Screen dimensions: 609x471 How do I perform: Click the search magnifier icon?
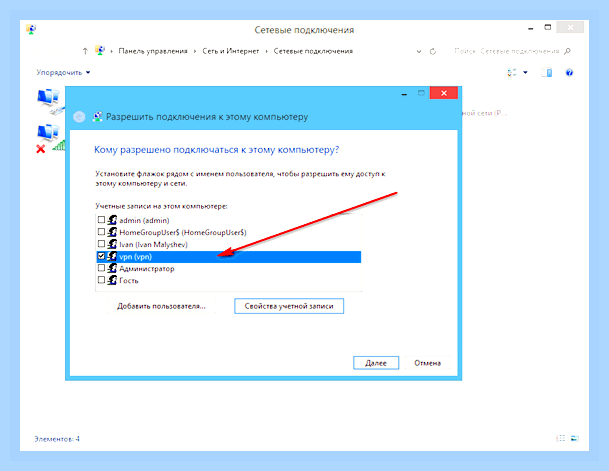click(567, 51)
